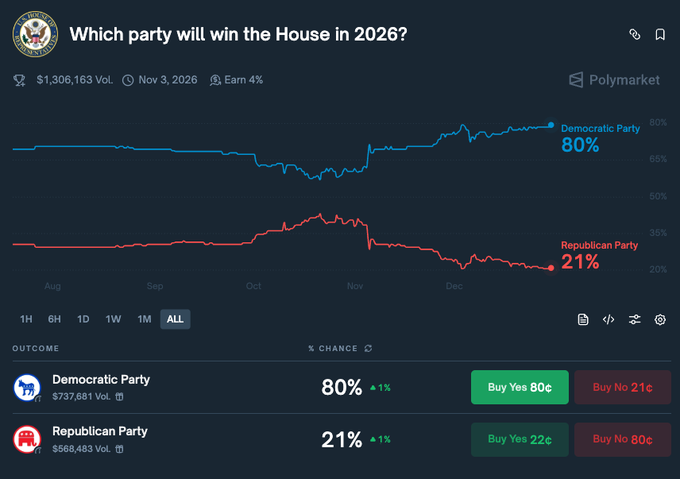This screenshot has height=479, width=680.
Task: Click the Republican Party elephant logo
Action: 27,439
